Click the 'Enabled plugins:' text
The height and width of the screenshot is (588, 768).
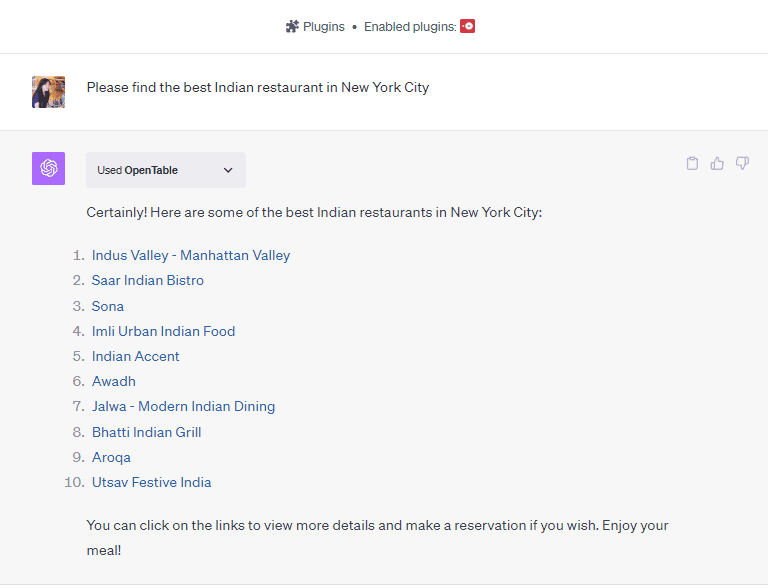click(x=410, y=26)
